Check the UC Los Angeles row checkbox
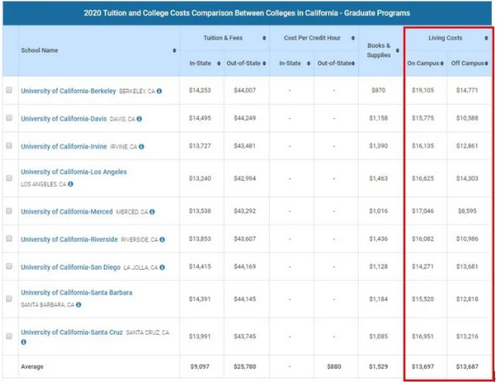Viewport: 500px width, 386px height. click(9, 178)
